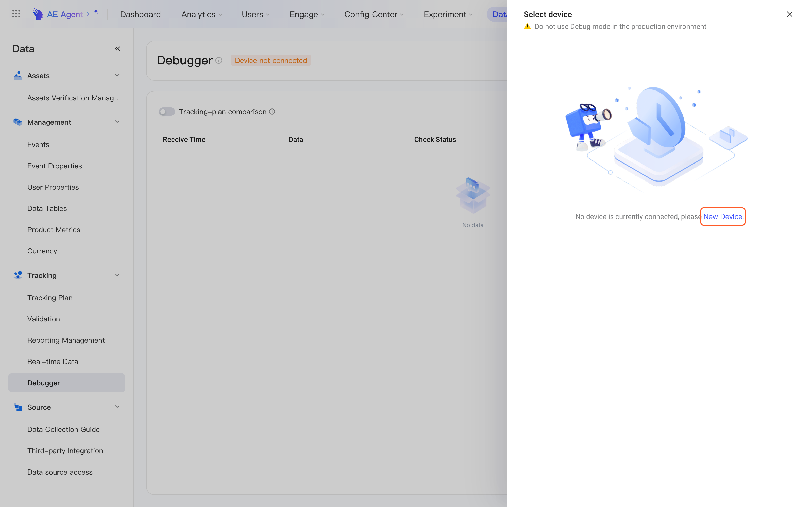Collapse the Management section chevron
The width and height of the screenshot is (812, 507).
(x=117, y=122)
